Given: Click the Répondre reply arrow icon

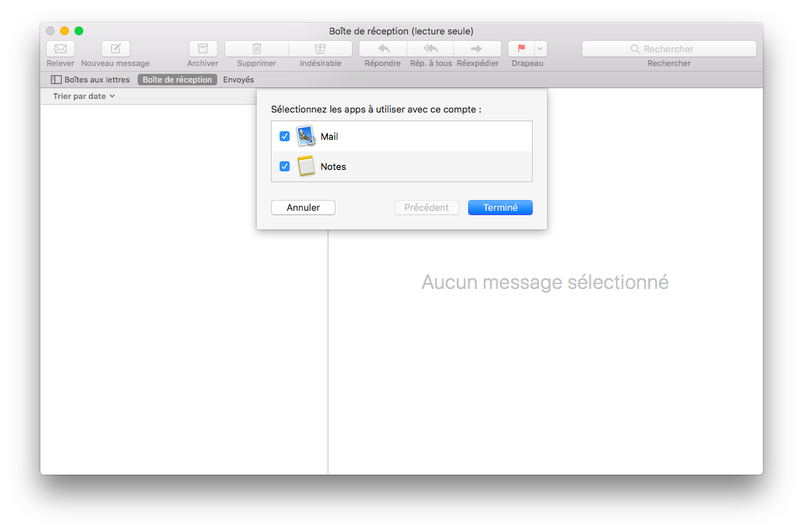Looking at the screenshot, I should pos(382,49).
